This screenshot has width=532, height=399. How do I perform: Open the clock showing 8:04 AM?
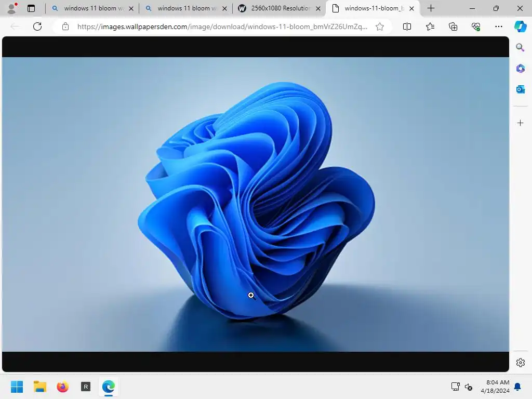[x=495, y=387]
